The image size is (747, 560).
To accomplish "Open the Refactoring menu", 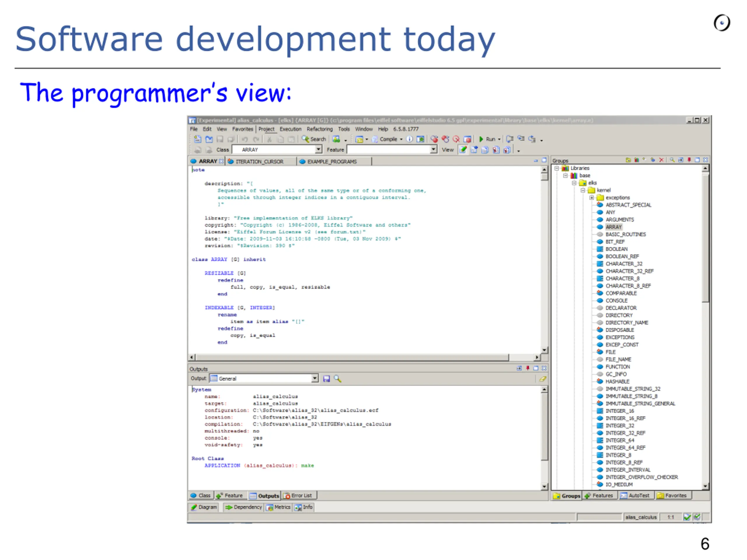I will [320, 129].
